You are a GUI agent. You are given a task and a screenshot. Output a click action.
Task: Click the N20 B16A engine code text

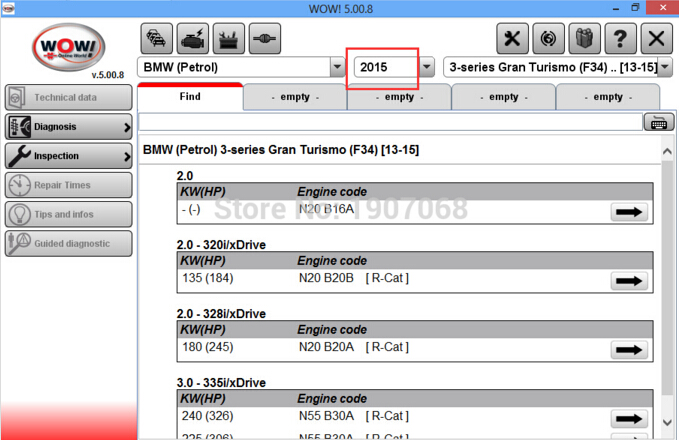pyautogui.click(x=327, y=209)
